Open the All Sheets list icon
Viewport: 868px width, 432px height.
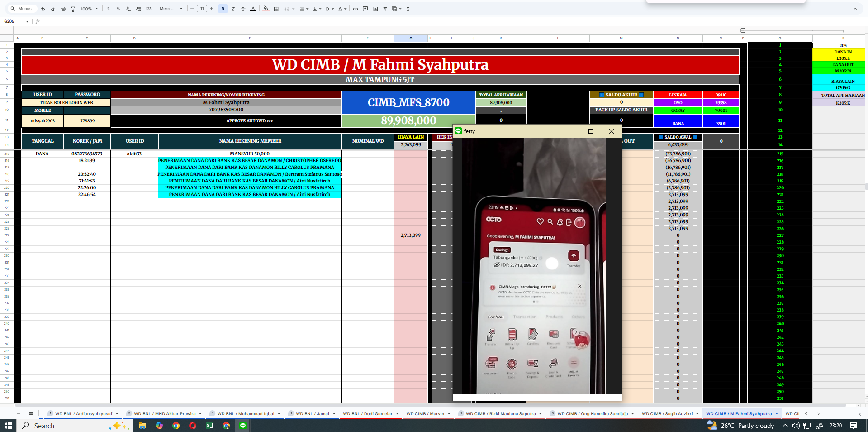(31, 413)
